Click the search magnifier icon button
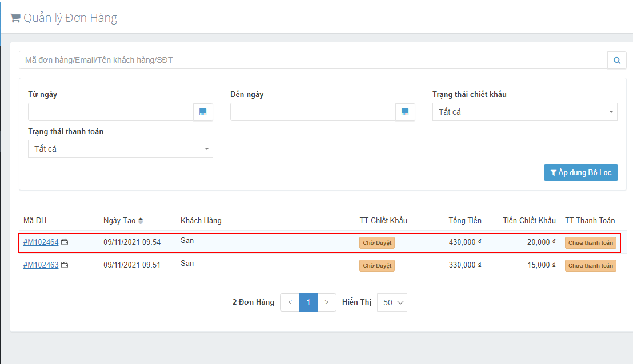Image resolution: width=633 pixels, height=364 pixels. tap(616, 60)
